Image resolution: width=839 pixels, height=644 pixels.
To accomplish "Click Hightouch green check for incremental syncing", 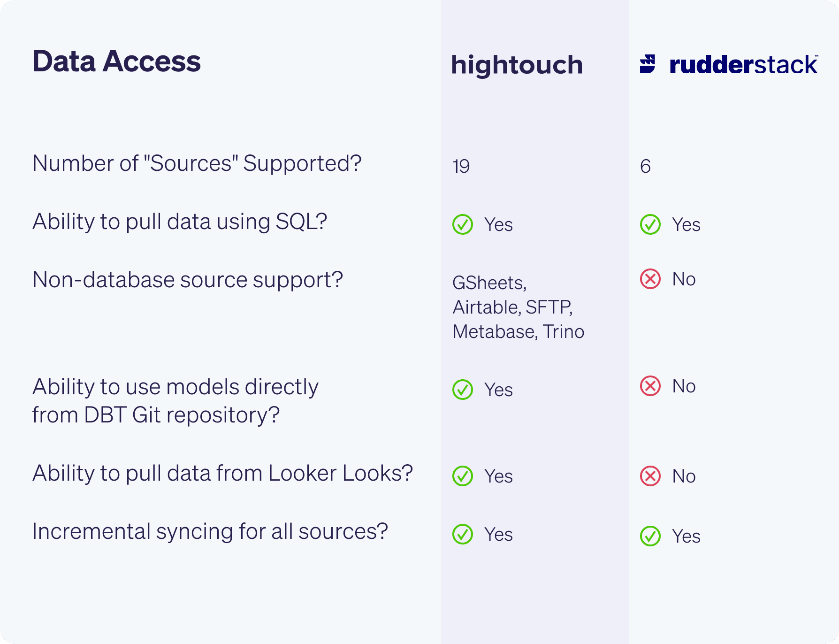I will [463, 534].
